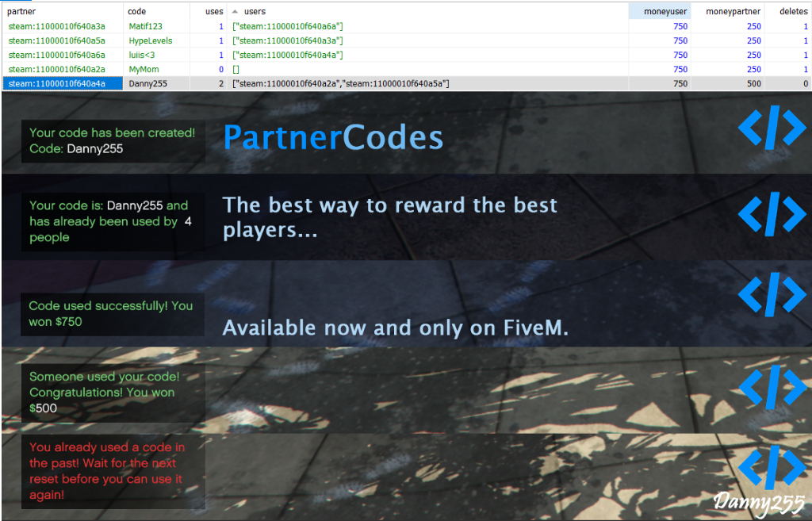Select highlighted partner cell steam:11000010f640a4a

(62, 83)
